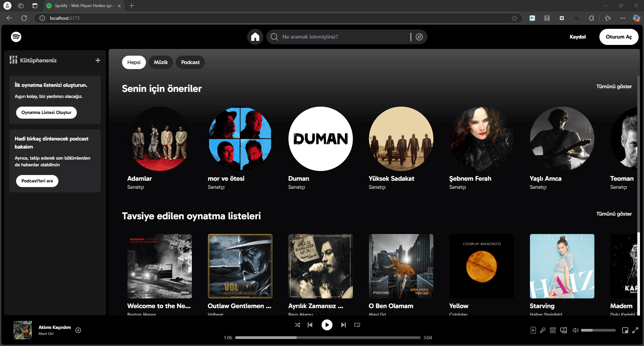Show all in Tavsiye edilen oynatma listeleri
Viewport: 644px width, 346px height.
614,214
